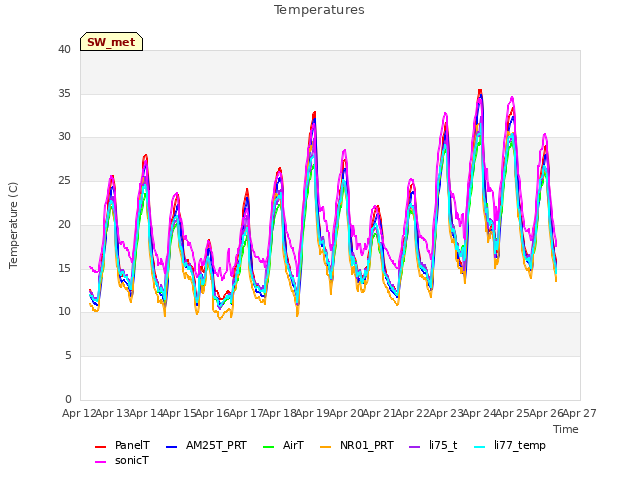Screen dimensions: 640x480
Task: Click the highest red PanelT peak on Apr 24
Action: pyautogui.click(x=480, y=91)
